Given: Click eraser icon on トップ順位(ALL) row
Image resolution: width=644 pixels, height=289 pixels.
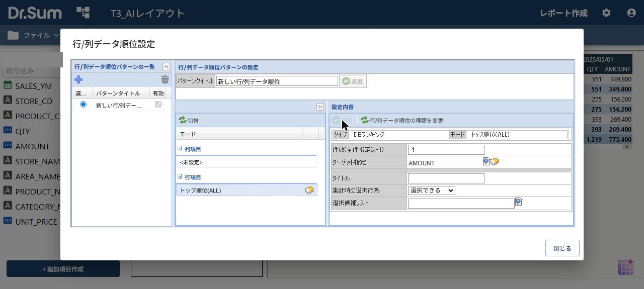Looking at the screenshot, I should (309, 190).
